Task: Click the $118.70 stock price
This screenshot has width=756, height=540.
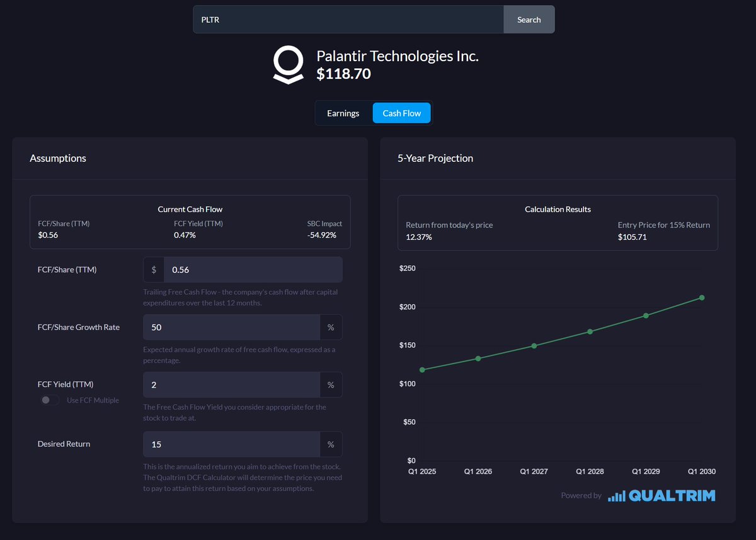Action: (x=343, y=74)
